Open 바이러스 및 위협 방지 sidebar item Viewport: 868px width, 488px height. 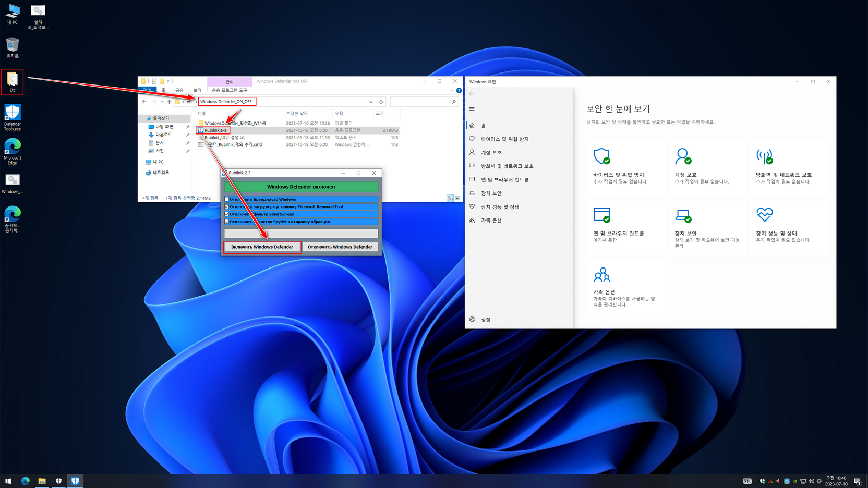519,139
